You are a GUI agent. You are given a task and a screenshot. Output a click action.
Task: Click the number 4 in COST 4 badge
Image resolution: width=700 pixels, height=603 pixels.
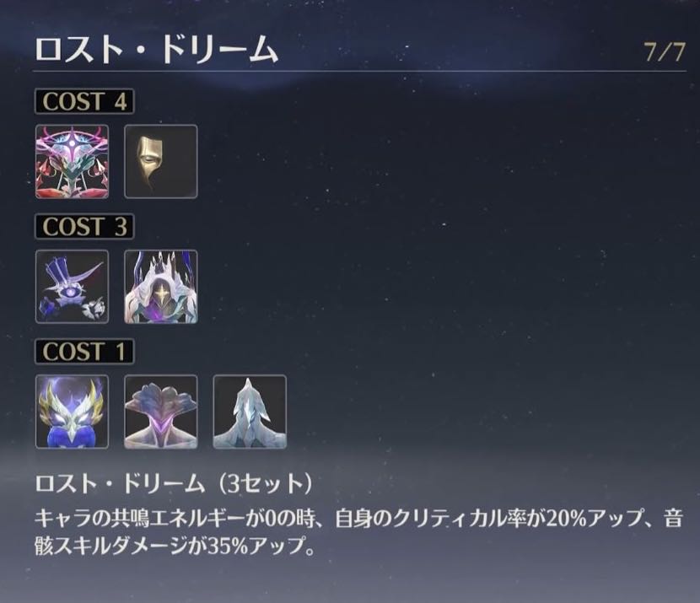(x=120, y=101)
